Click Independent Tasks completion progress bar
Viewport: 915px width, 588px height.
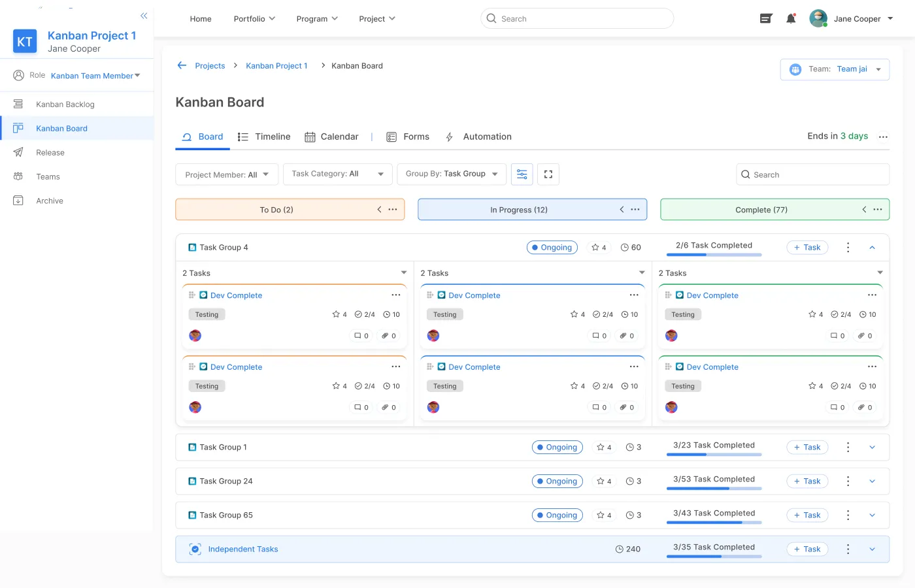[714, 557]
